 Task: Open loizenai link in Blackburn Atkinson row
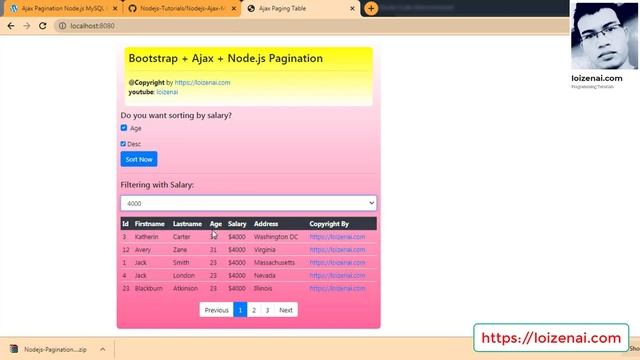pyautogui.click(x=337, y=289)
